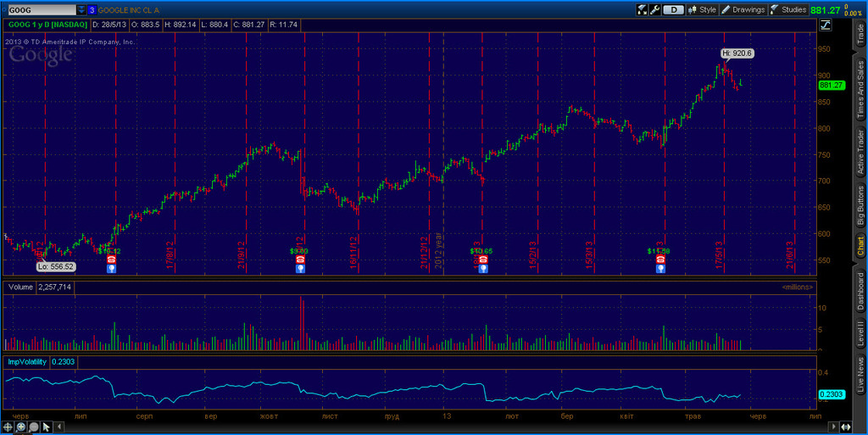
Task: Switch to Active Trader side tab
Action: pyautogui.click(x=861, y=152)
